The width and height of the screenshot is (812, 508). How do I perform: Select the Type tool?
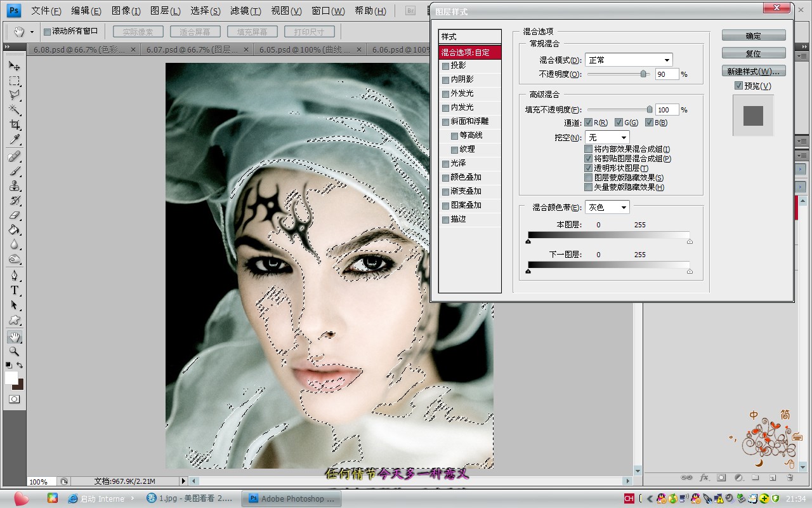(14, 290)
